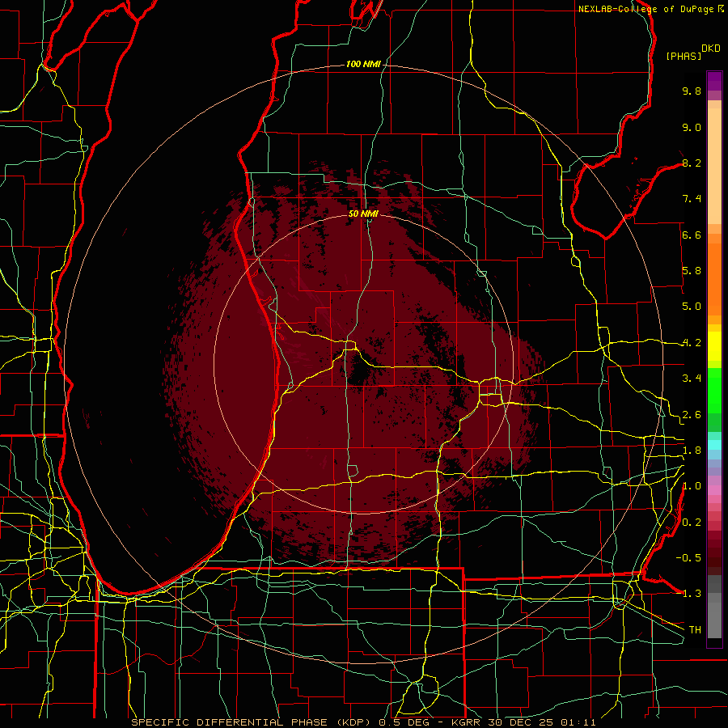The width and height of the screenshot is (728, 728).
Task: Click the 2.6 scale value
Action: pos(692,415)
